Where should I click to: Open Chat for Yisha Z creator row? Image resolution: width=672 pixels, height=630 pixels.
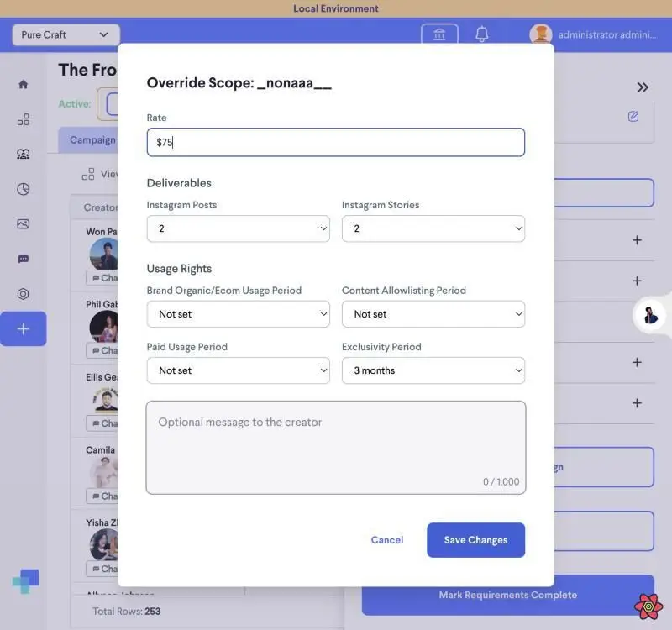pos(102,569)
